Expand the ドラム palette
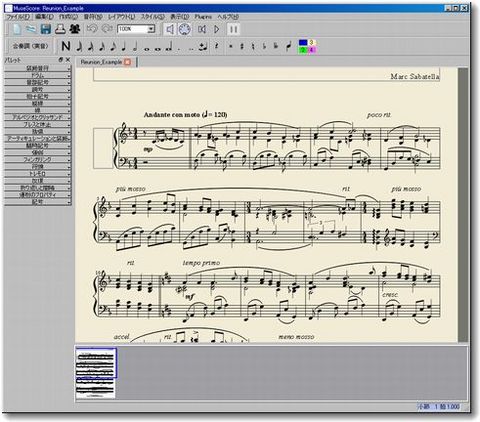 coord(37,75)
